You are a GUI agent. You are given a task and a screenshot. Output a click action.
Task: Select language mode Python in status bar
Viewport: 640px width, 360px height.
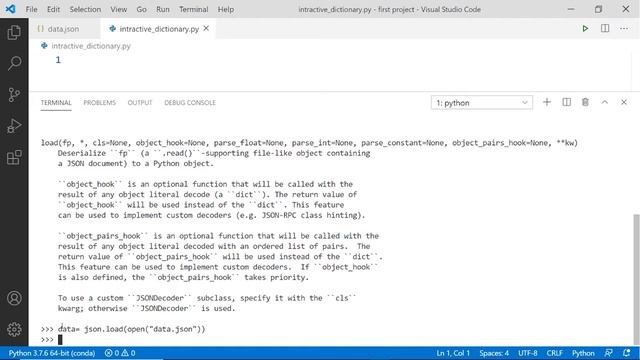coord(583,353)
